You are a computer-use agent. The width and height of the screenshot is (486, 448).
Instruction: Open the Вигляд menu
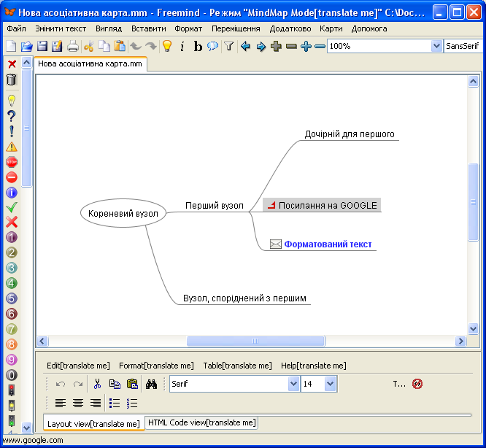pyautogui.click(x=109, y=28)
